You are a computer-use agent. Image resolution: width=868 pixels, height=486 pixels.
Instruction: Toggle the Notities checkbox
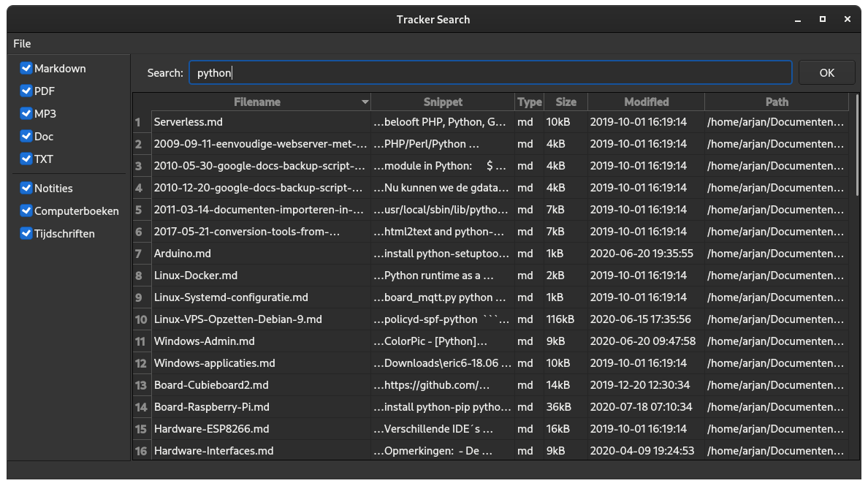(27, 189)
